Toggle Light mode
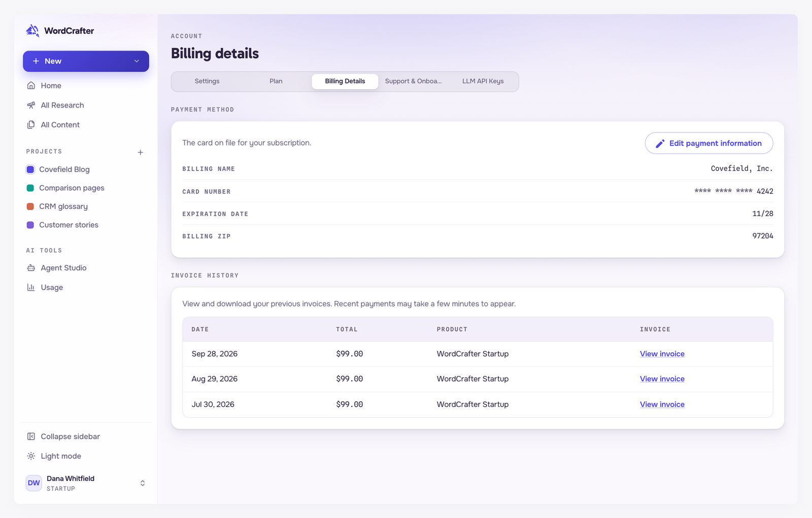Screen dimensions: 812x518 86,456
